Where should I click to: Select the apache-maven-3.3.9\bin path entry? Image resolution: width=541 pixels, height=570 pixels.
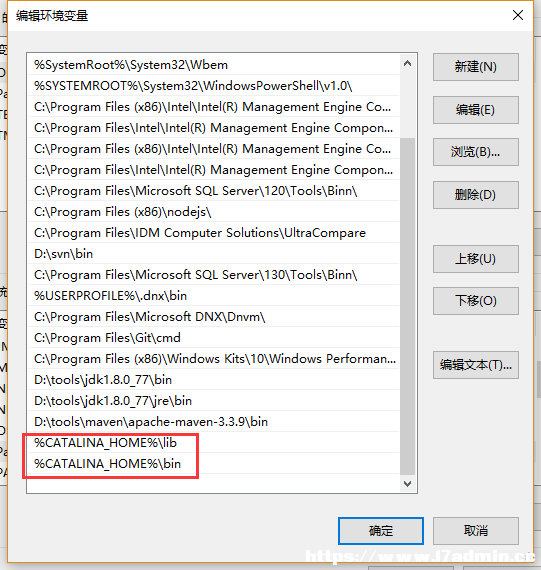point(213,422)
